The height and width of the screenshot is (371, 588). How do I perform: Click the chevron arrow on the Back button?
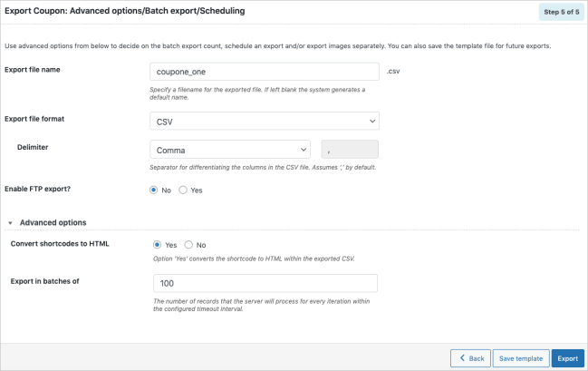460,358
